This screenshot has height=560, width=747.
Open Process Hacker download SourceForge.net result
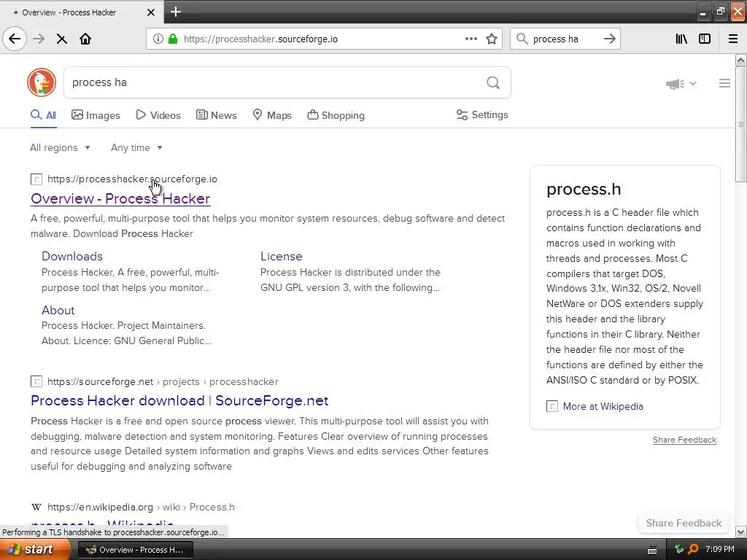[x=179, y=400]
